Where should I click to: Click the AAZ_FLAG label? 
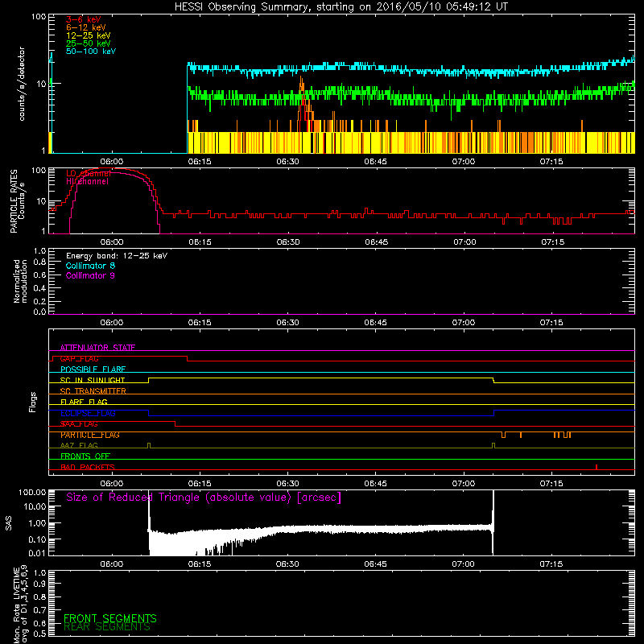(x=79, y=446)
